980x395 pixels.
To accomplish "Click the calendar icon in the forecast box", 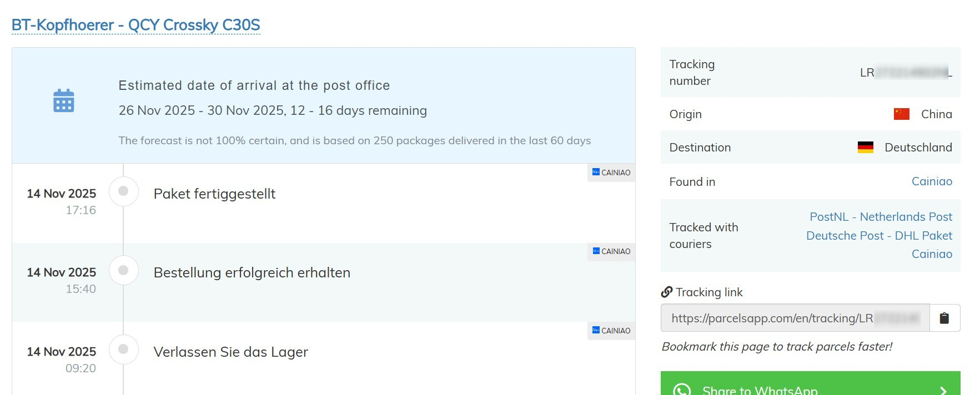I will [x=64, y=100].
